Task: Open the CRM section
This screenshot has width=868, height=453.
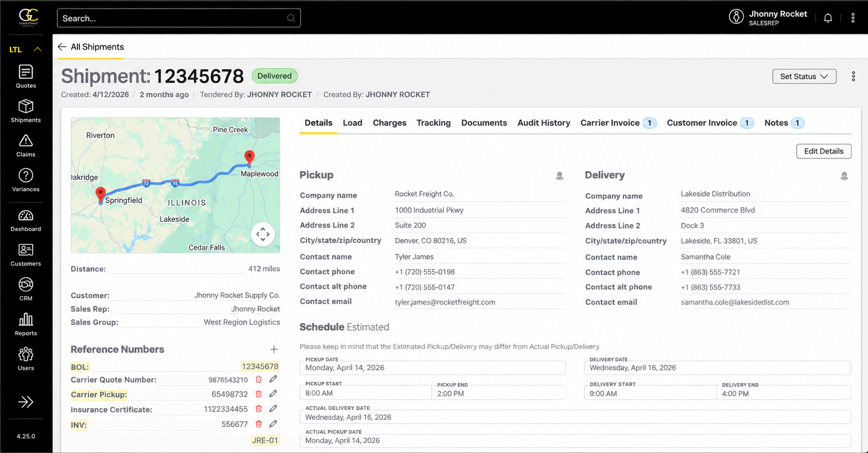Action: coord(25,289)
